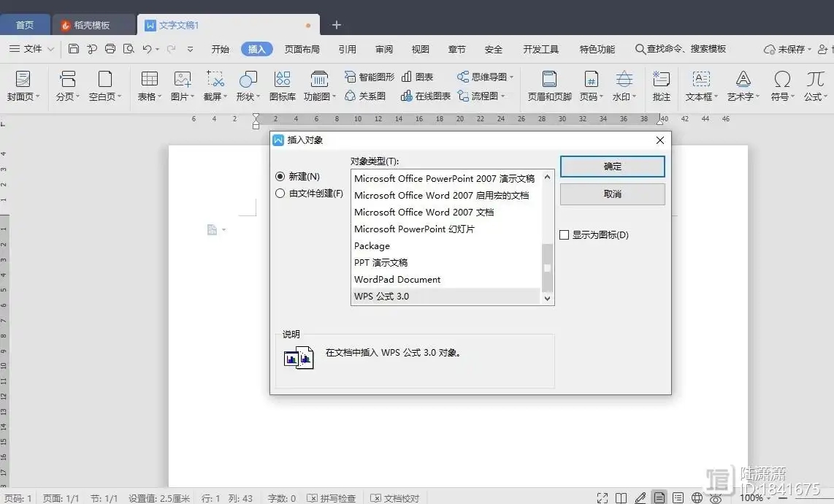
Task: Insert a cover page (封面页)
Action: coord(23,85)
